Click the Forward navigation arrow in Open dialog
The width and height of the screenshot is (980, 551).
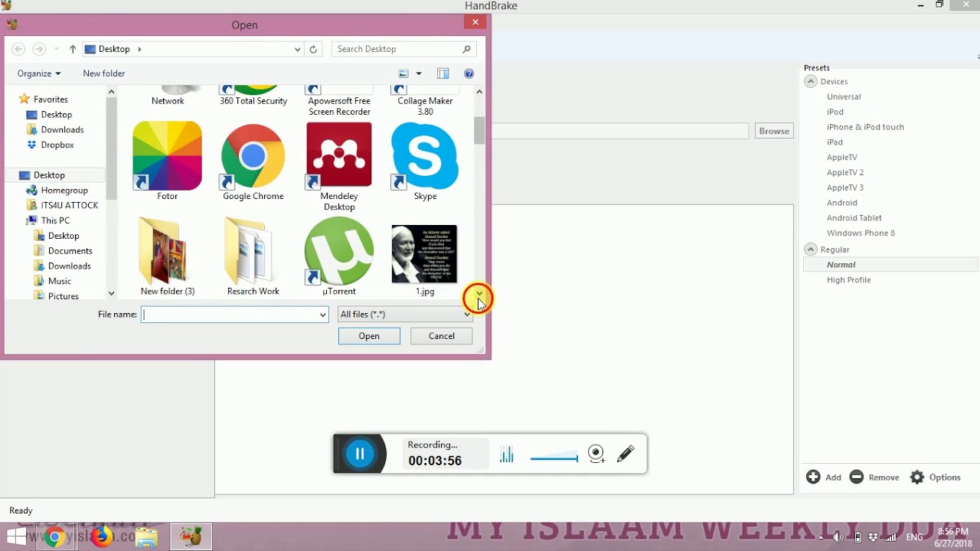pos(39,49)
